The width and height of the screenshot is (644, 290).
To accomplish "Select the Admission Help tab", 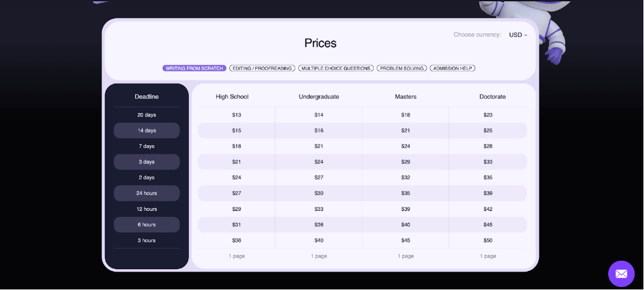I will (452, 68).
